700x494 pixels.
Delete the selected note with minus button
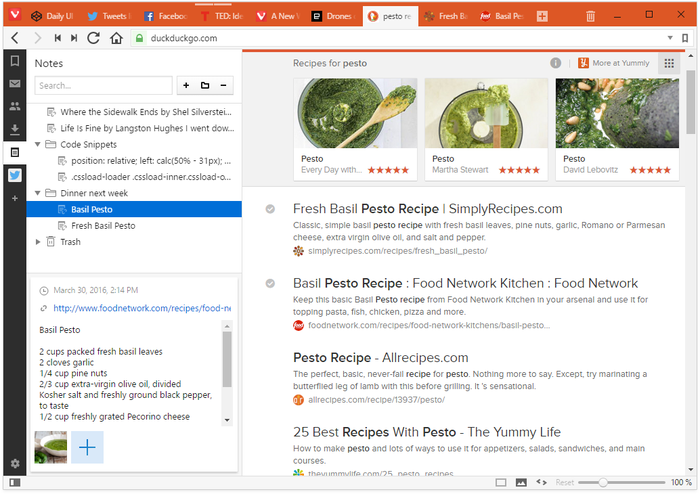pos(223,85)
